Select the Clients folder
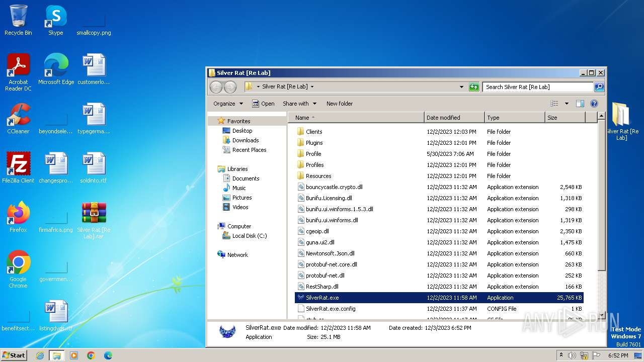This screenshot has height=362, width=644. click(x=439, y=132)
